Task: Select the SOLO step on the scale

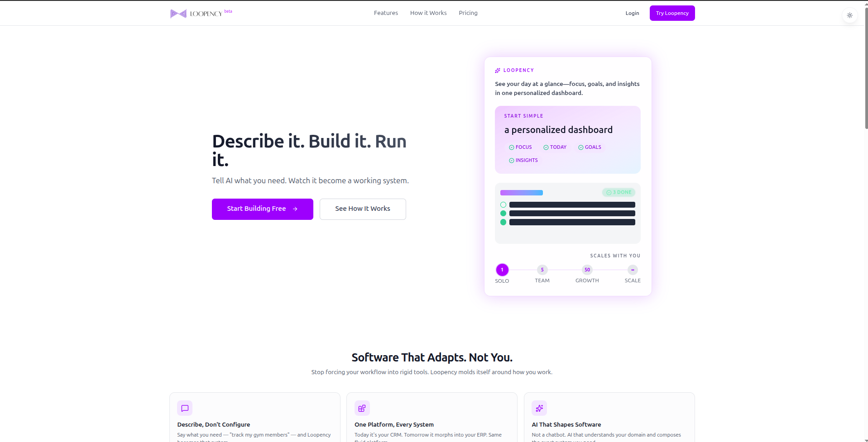Action: tap(502, 270)
